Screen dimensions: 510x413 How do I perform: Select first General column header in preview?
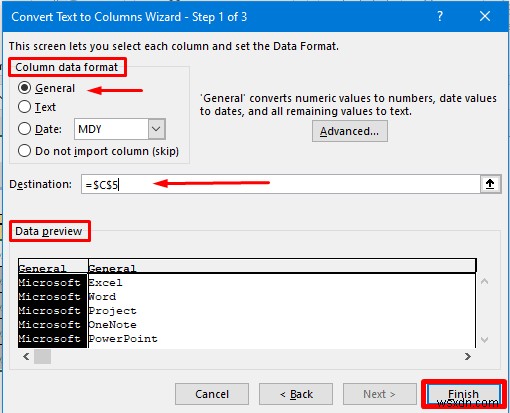coord(53,267)
